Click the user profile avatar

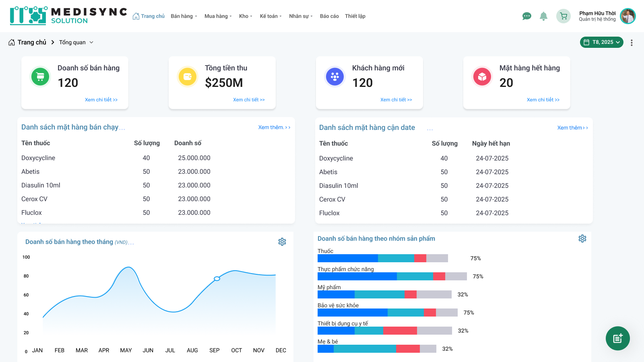click(x=627, y=16)
